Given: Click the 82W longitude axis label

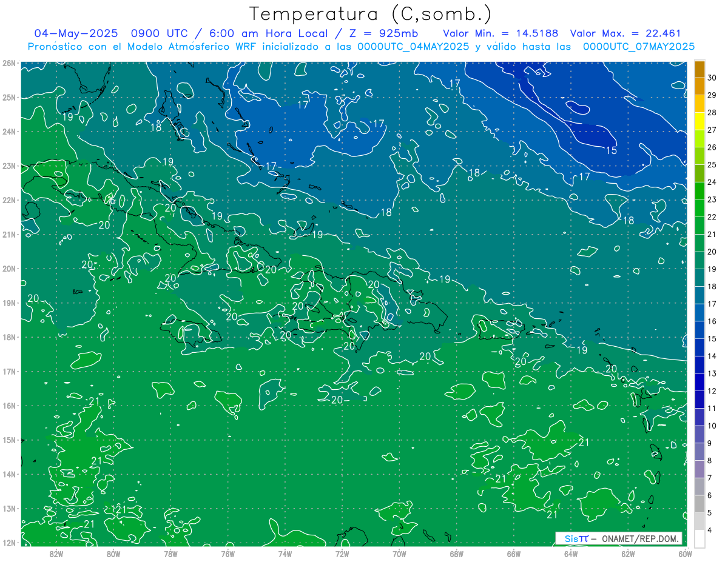Looking at the screenshot, I should 56,554.
